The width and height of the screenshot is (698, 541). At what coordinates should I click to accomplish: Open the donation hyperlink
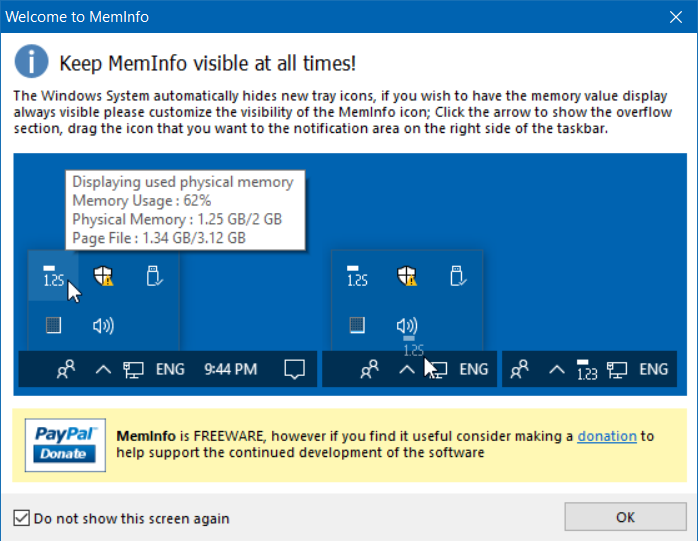click(607, 436)
